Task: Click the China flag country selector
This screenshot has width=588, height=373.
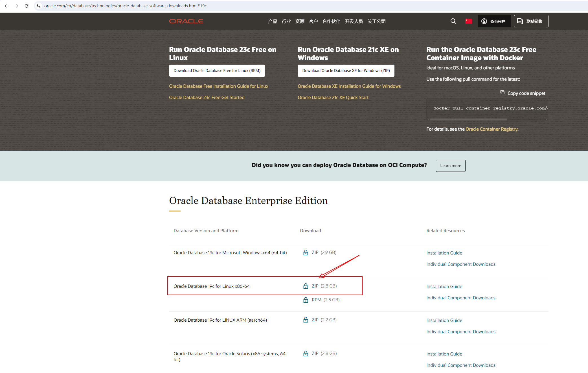Action: (x=468, y=21)
